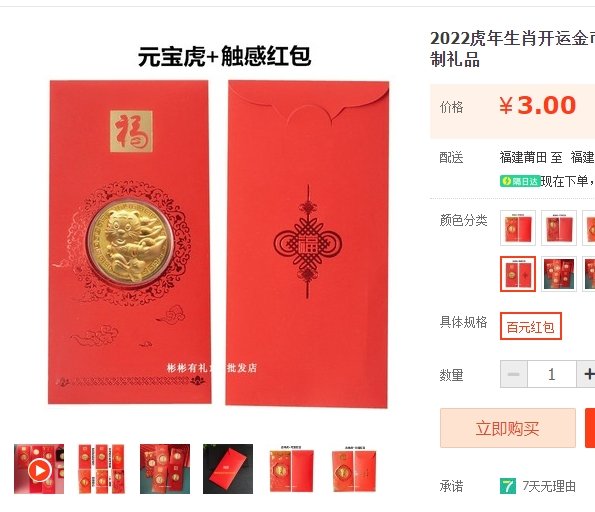
Task: Select the 百元红包 specification option
Action: [x=530, y=326]
